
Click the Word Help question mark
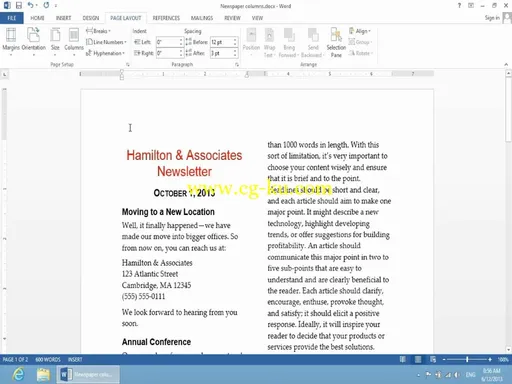click(x=459, y=5)
